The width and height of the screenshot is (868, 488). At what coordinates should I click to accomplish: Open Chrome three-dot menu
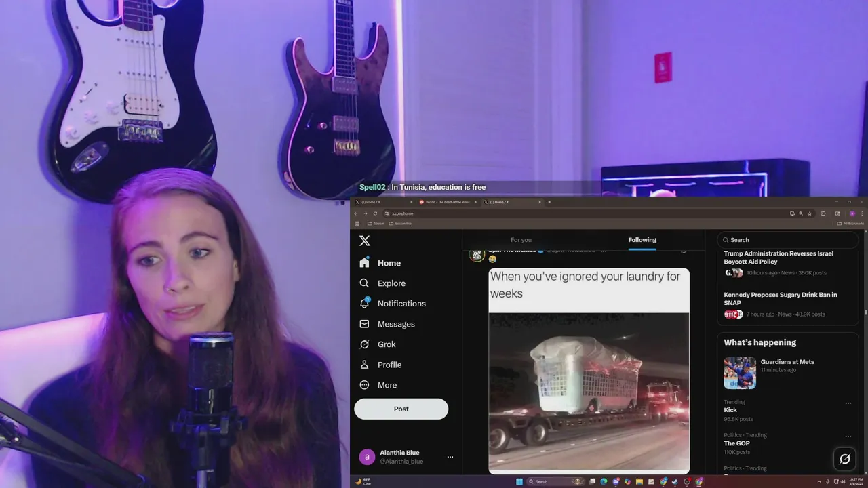coord(862,213)
